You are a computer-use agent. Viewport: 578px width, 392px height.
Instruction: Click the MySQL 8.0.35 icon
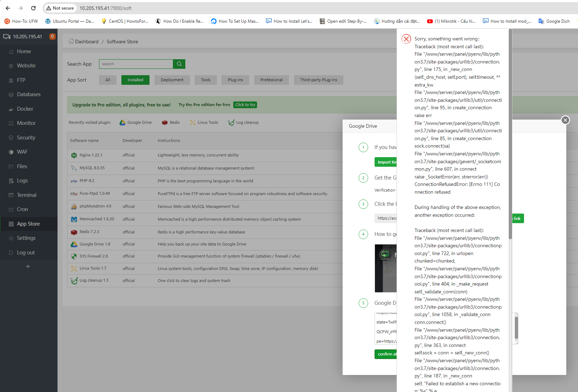click(74, 168)
